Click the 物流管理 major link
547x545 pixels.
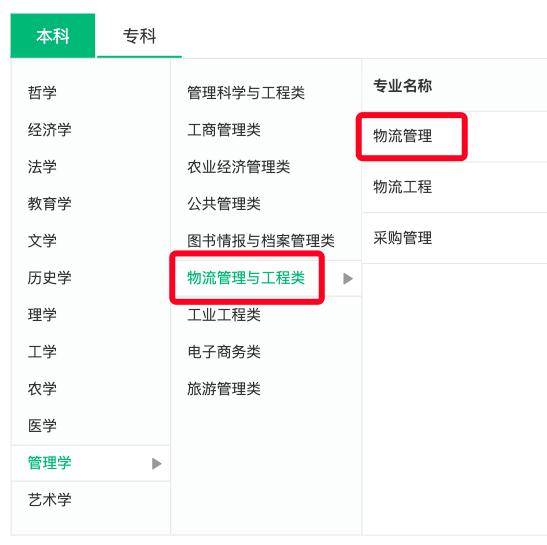point(403,136)
